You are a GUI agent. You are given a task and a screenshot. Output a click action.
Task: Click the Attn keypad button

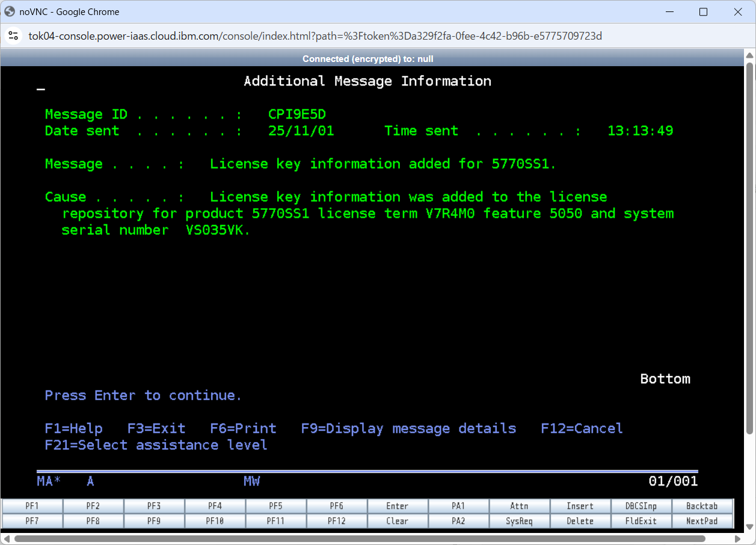[x=519, y=506]
